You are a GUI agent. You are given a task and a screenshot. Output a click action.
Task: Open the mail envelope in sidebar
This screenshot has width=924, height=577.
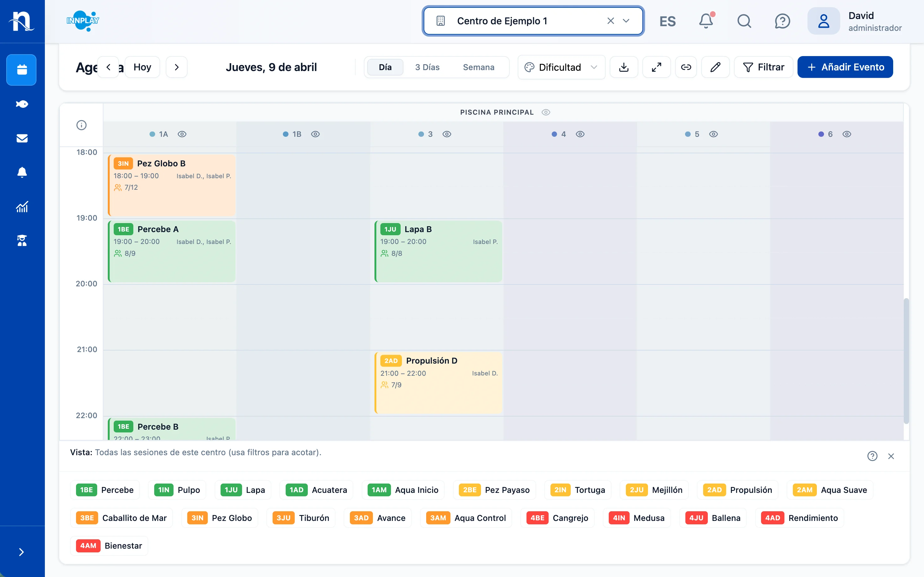pyautogui.click(x=22, y=138)
